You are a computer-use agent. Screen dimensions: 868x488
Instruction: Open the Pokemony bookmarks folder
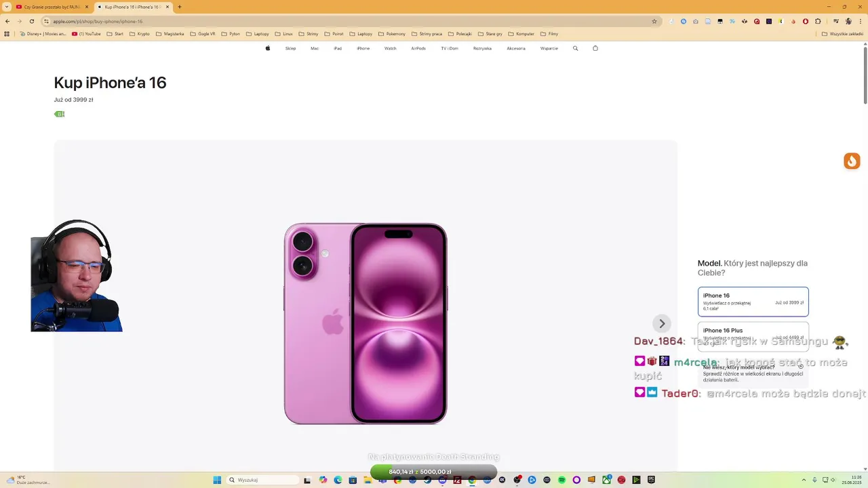point(392,33)
